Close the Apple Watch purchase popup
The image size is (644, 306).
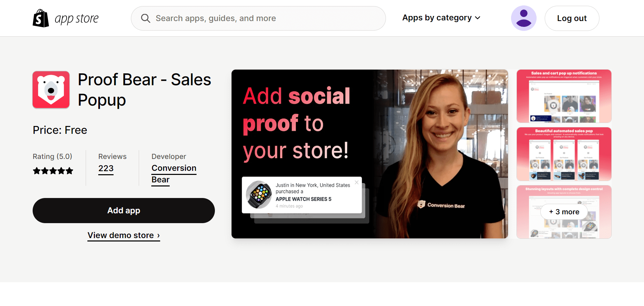pyautogui.click(x=357, y=182)
